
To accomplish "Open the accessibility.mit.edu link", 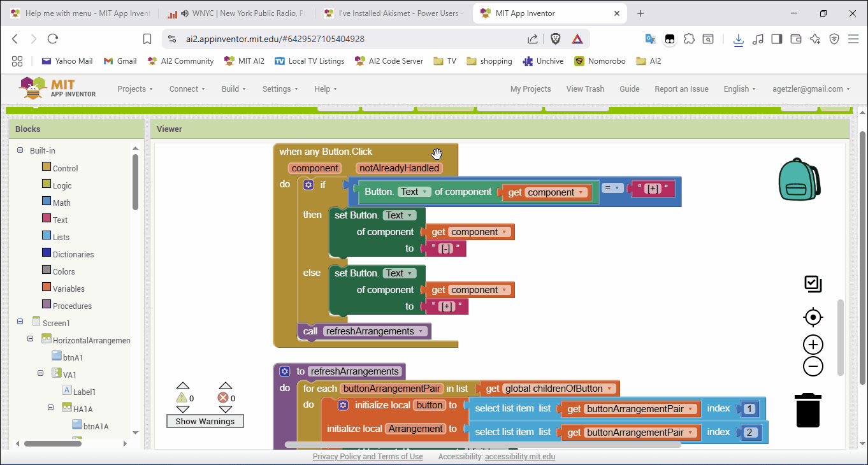I will tap(520, 456).
